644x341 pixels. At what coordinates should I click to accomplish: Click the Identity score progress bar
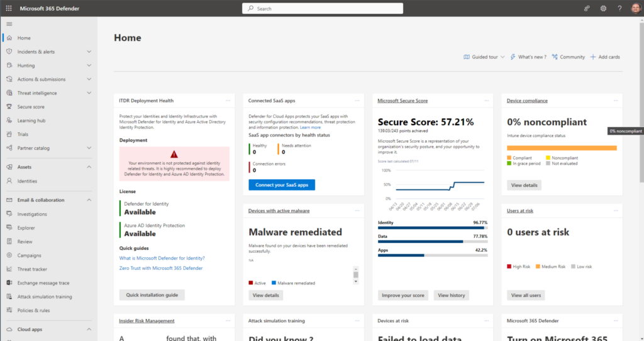tap(433, 228)
